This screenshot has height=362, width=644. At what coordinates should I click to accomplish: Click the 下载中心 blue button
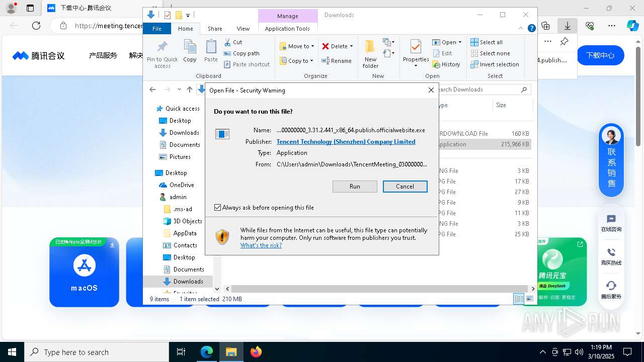(600, 55)
